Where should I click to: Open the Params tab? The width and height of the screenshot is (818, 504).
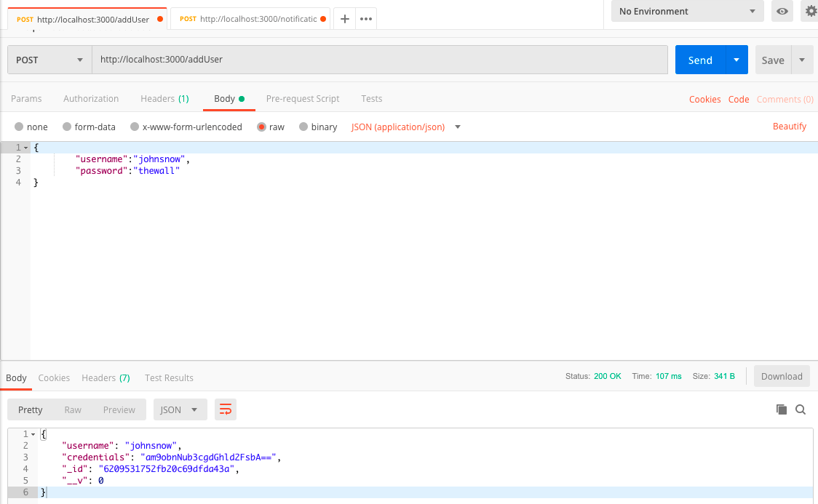26,98
